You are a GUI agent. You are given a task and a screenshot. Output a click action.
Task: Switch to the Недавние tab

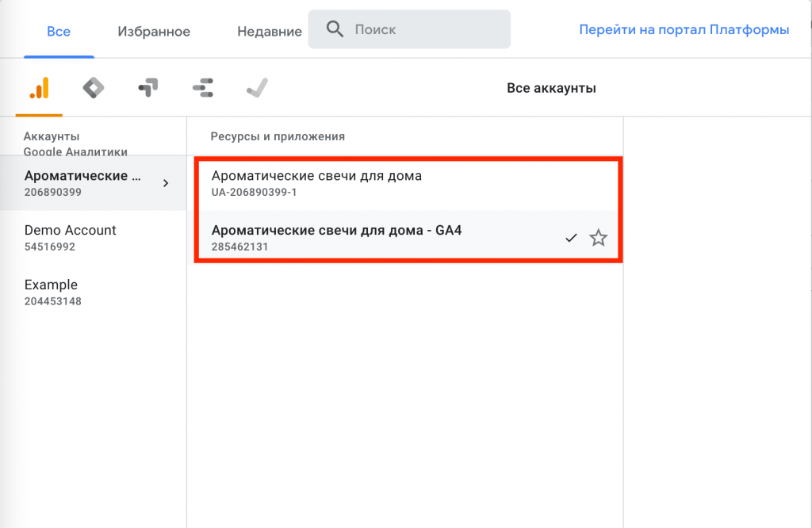[269, 32]
